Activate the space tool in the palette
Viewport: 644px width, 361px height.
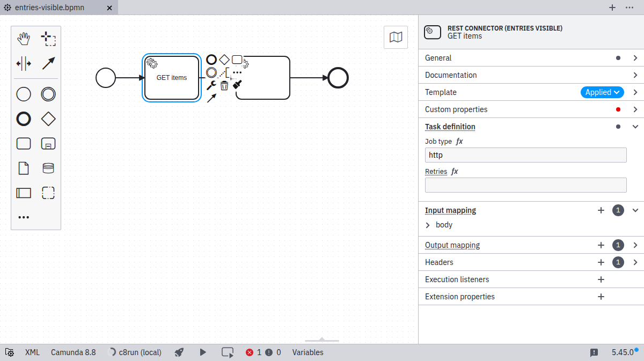(x=24, y=63)
